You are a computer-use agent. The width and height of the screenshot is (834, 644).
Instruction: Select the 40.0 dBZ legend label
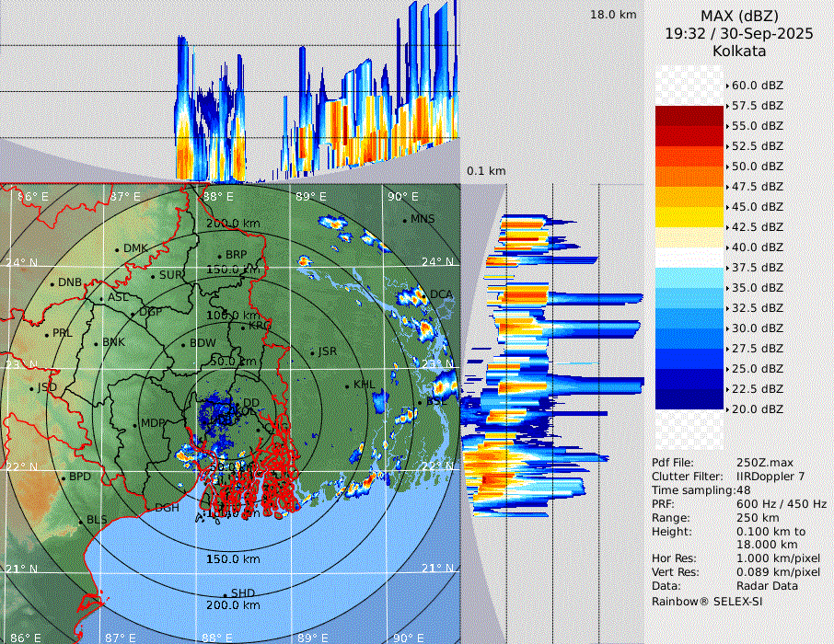coord(757,247)
